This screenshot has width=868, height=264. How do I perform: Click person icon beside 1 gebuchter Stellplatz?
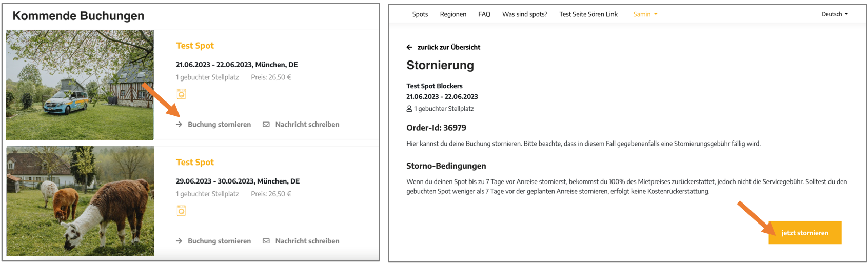[x=409, y=109]
